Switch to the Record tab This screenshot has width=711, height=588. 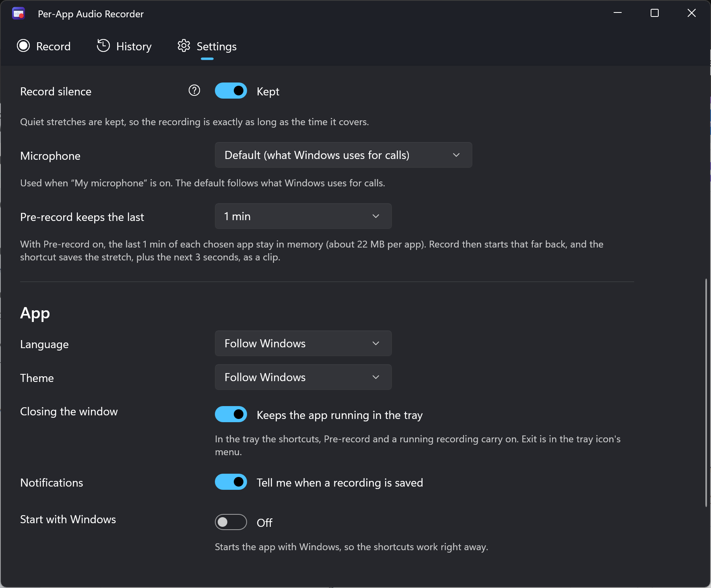point(44,46)
